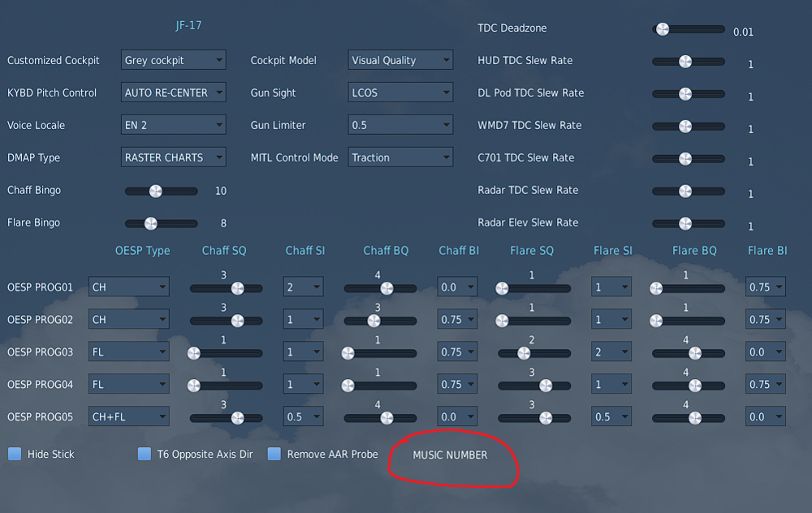The image size is (812, 513).
Task: Click the OESP PROG05 row label
Action: (x=40, y=416)
